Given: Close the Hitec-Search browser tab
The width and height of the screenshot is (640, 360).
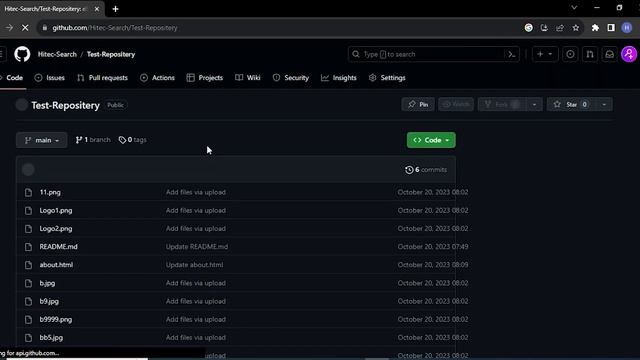Looking at the screenshot, I should coord(97,9).
